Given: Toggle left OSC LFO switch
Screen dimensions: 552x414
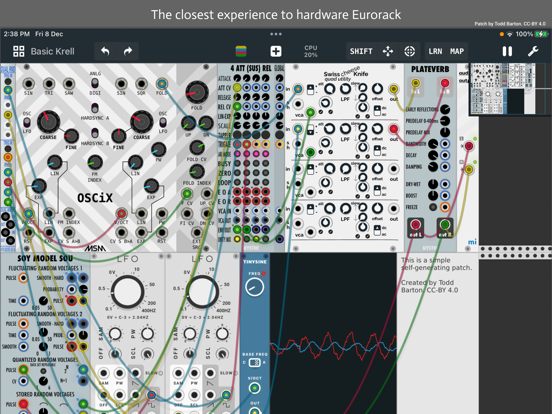Looking at the screenshot, I should (27, 123).
